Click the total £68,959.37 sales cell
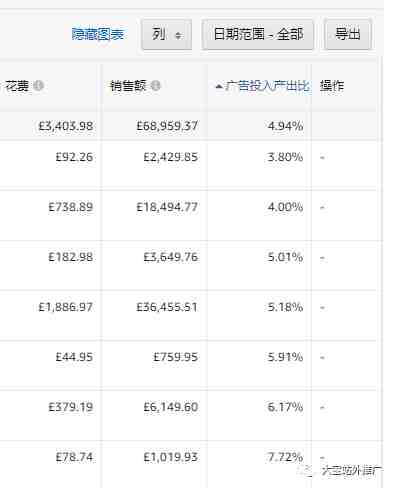 pyautogui.click(x=167, y=126)
